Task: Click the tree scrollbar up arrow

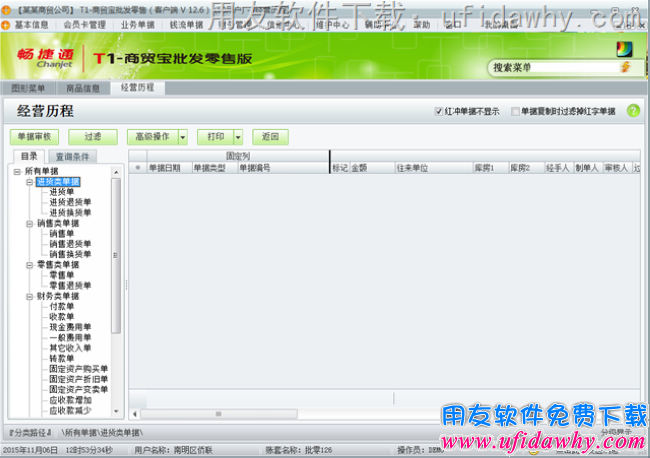Action: 116,172
